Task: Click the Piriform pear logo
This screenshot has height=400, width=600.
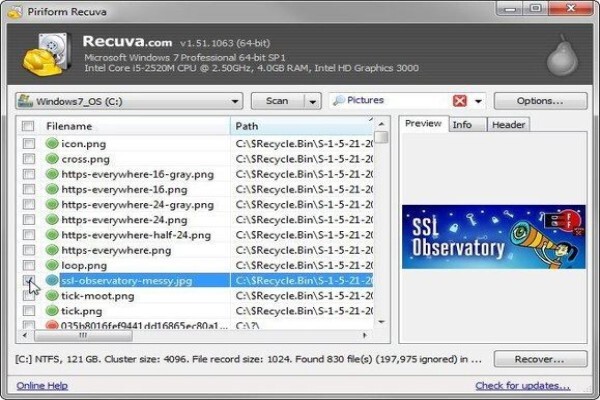Action: (562, 56)
